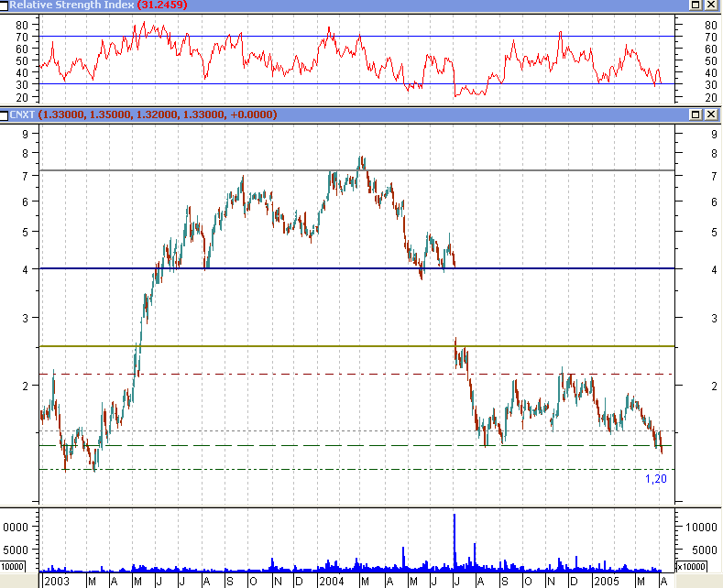This screenshot has width=723, height=588.
Task: Maximize the CNXT price pane
Action: pos(696,114)
